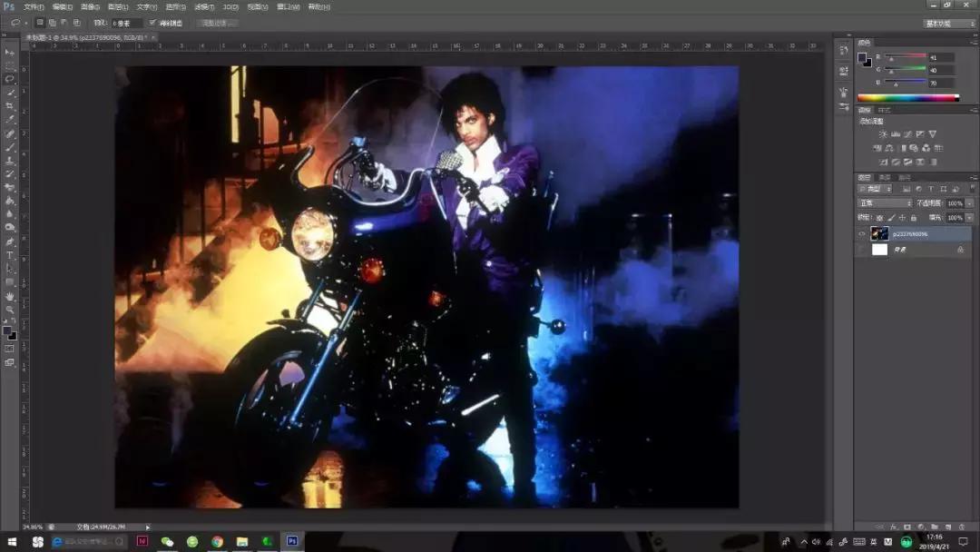Open the collapsed History panel icon

click(844, 50)
